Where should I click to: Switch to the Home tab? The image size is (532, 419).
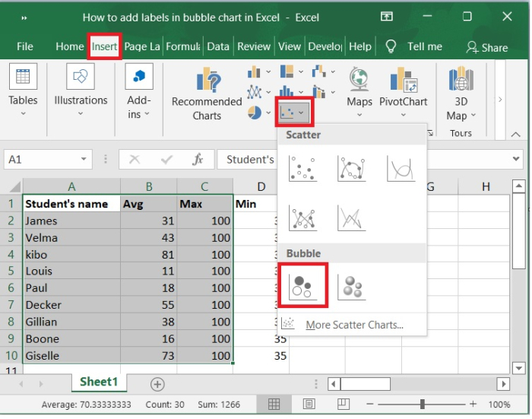(70, 46)
